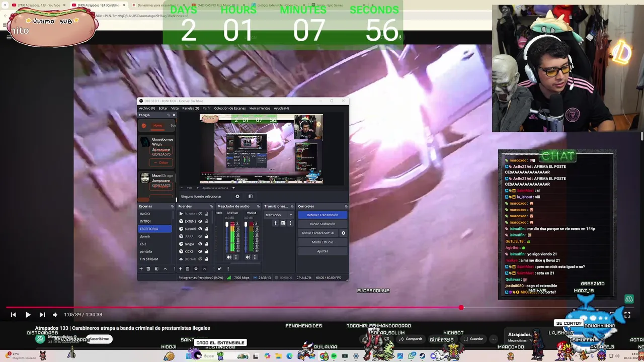Add a new source

pyautogui.click(x=180, y=269)
